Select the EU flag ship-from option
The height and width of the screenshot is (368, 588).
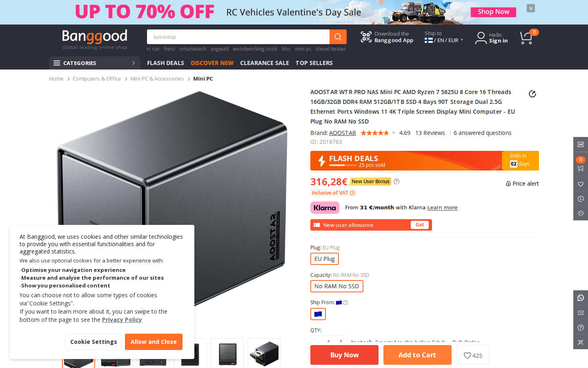(318, 314)
